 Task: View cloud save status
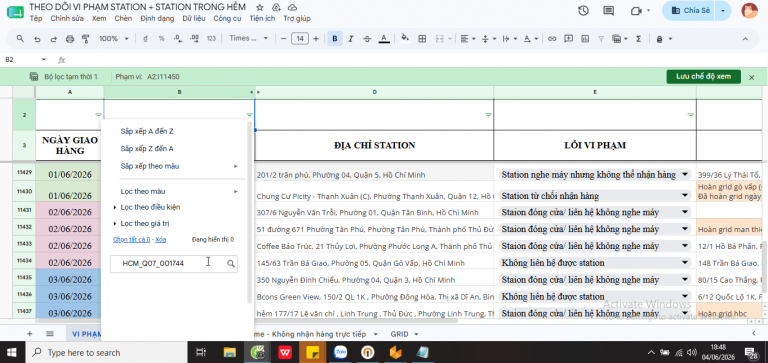(x=292, y=7)
